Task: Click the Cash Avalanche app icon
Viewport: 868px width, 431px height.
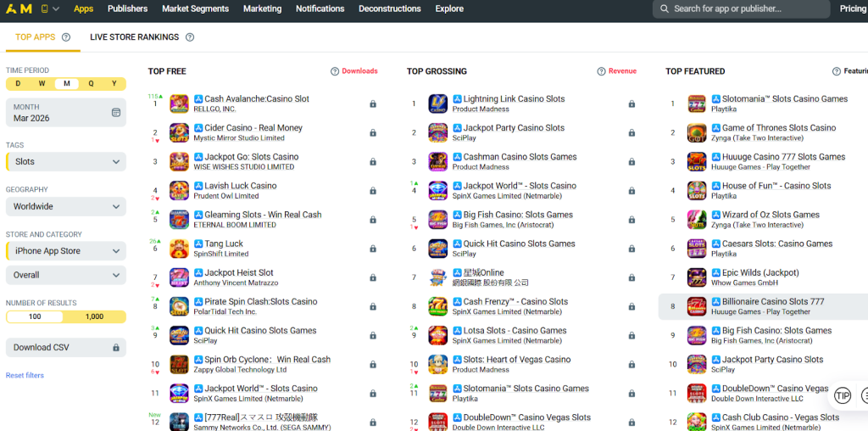Action: [179, 104]
